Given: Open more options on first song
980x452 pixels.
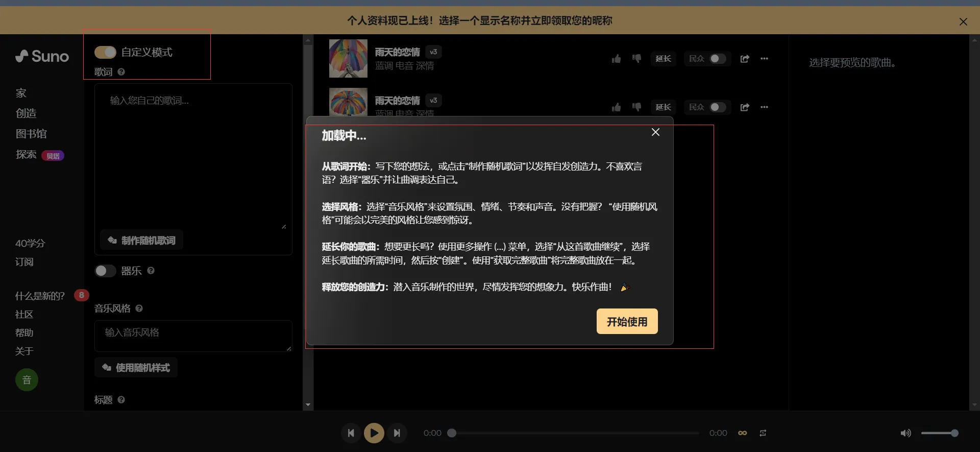Looking at the screenshot, I should (x=764, y=59).
